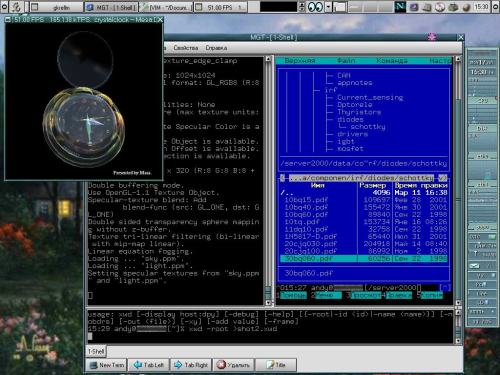Click CPU label in gkrellm monitor
The image size is (500, 375).
[483, 100]
